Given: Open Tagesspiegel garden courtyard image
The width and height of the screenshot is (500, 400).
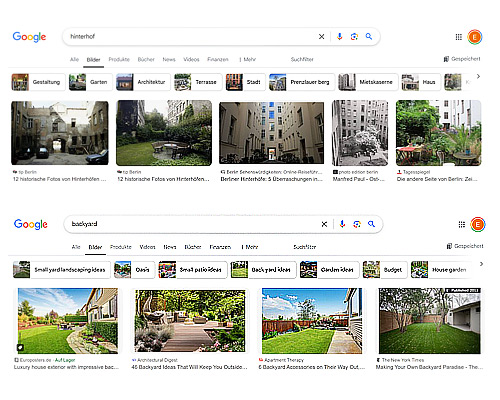Looking at the screenshot, I should point(439,133).
